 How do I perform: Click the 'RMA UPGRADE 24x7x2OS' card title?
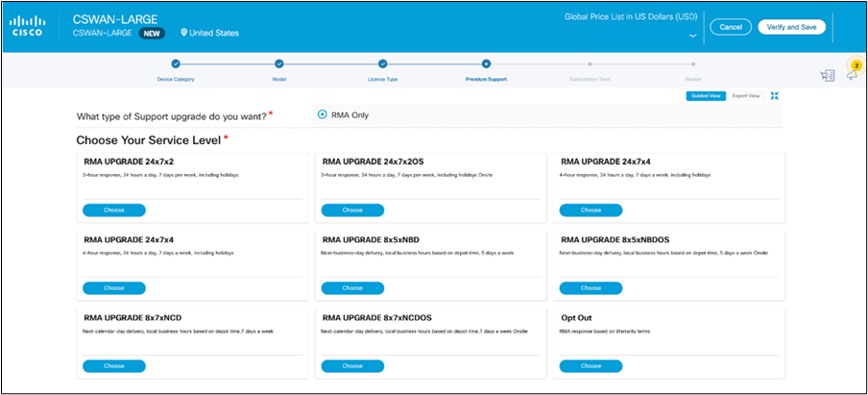[374, 161]
